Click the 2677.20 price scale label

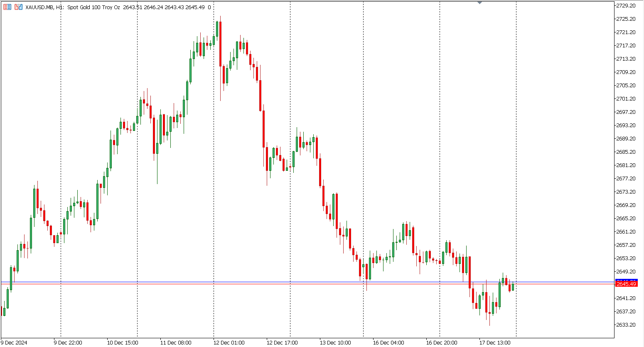coord(626,178)
